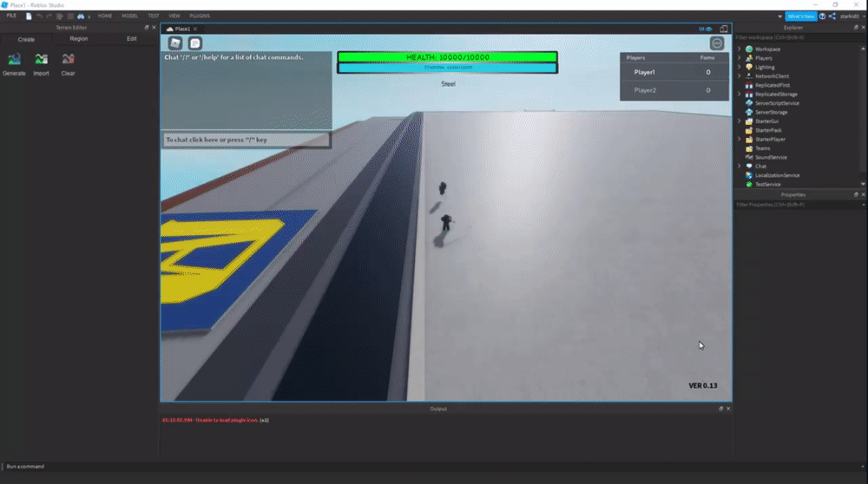Close the Place1 tab

(x=195, y=29)
